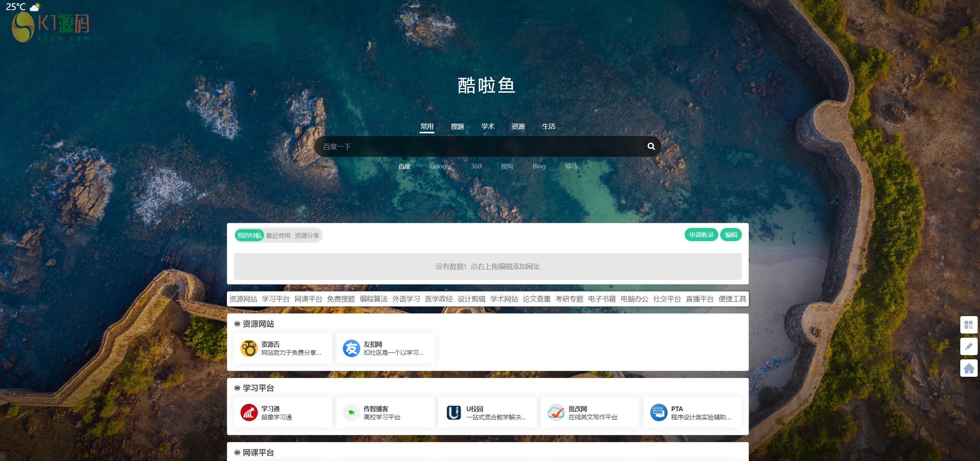The height and width of the screenshot is (461, 980).
Task: Open the 资源否 site icon
Action: click(249, 348)
